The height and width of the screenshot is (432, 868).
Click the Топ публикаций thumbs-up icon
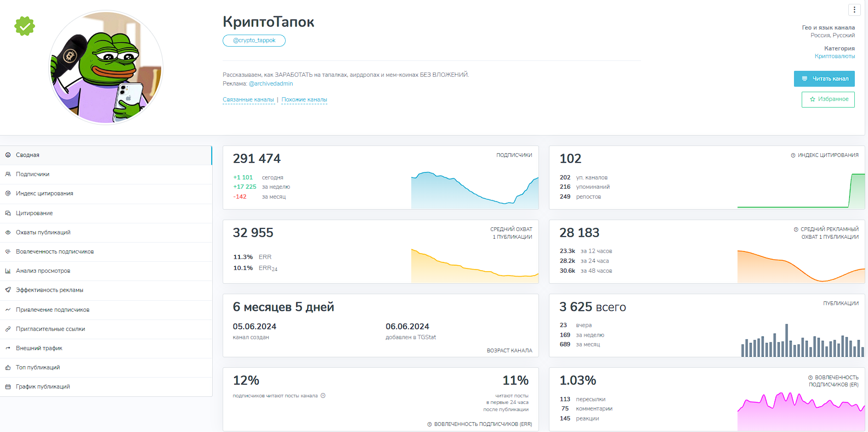pos(8,367)
